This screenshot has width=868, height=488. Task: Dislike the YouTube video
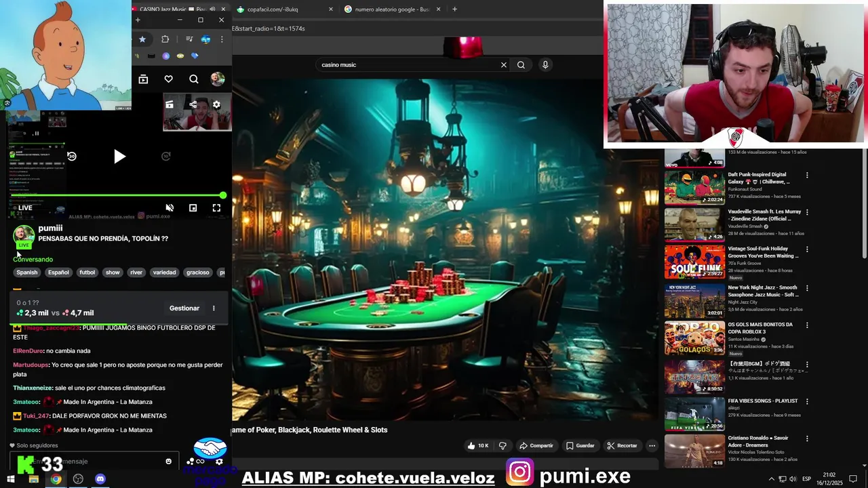[502, 445]
